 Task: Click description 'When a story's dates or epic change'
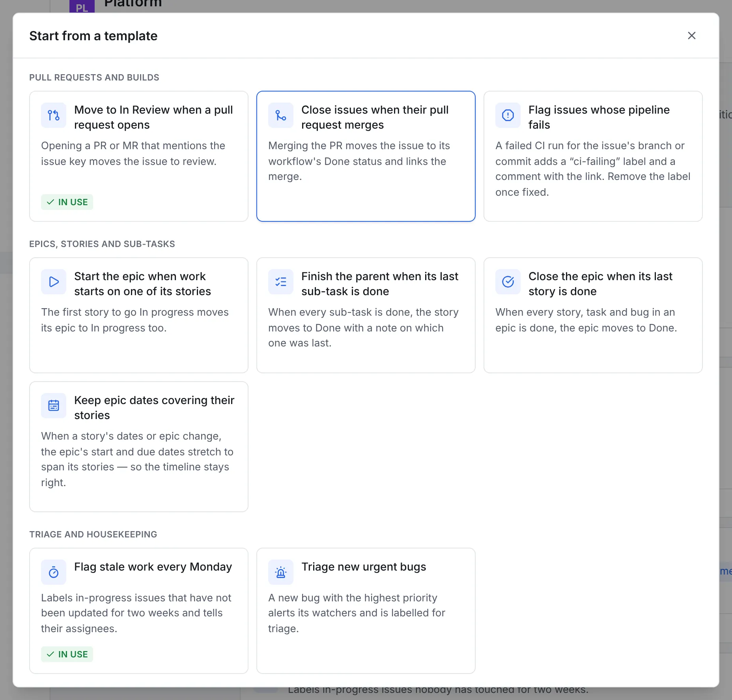pos(137,459)
